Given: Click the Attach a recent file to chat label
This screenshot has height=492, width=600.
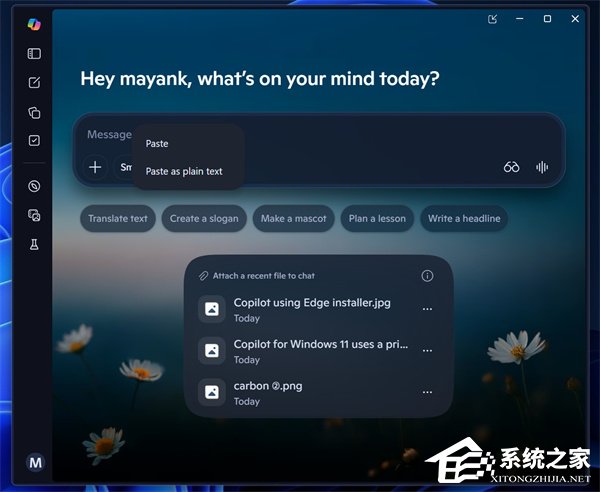Looking at the screenshot, I should (x=264, y=276).
